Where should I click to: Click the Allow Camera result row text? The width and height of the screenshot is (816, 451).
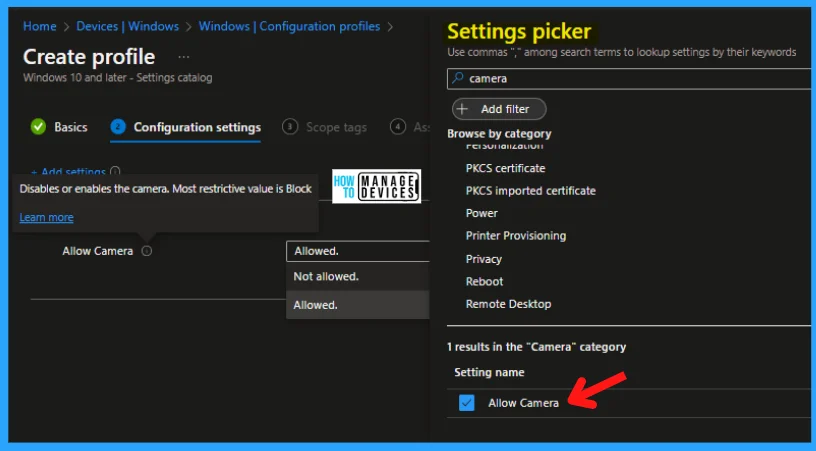(x=523, y=403)
